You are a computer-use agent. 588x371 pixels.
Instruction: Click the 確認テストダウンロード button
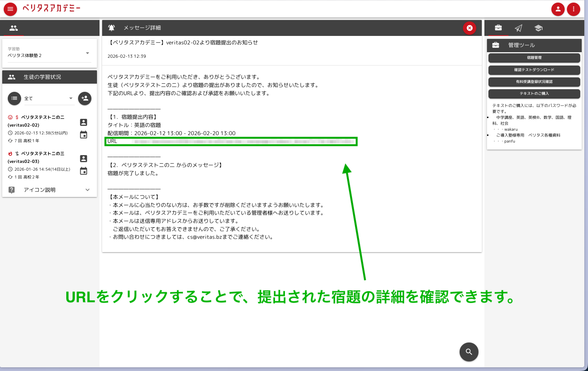coord(534,70)
